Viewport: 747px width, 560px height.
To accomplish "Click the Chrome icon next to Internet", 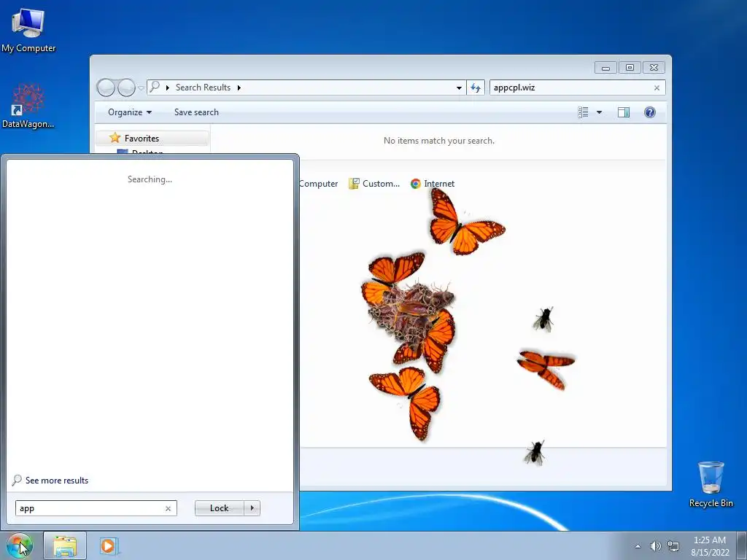I will click(416, 184).
